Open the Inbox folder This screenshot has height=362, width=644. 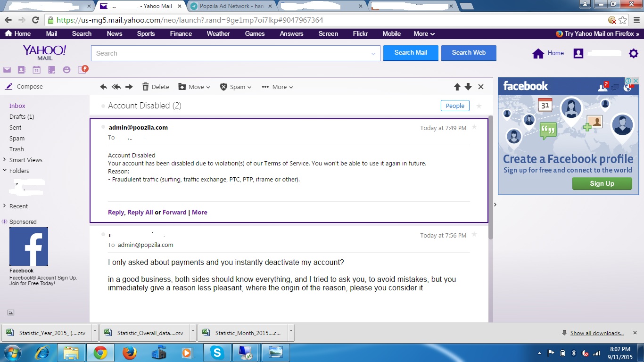[x=17, y=106]
